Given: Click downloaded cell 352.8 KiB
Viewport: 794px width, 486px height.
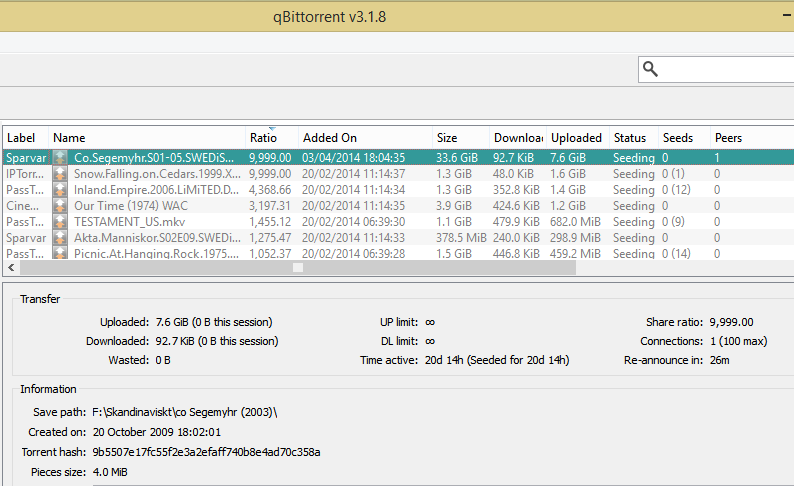Looking at the screenshot, I should [516, 190].
